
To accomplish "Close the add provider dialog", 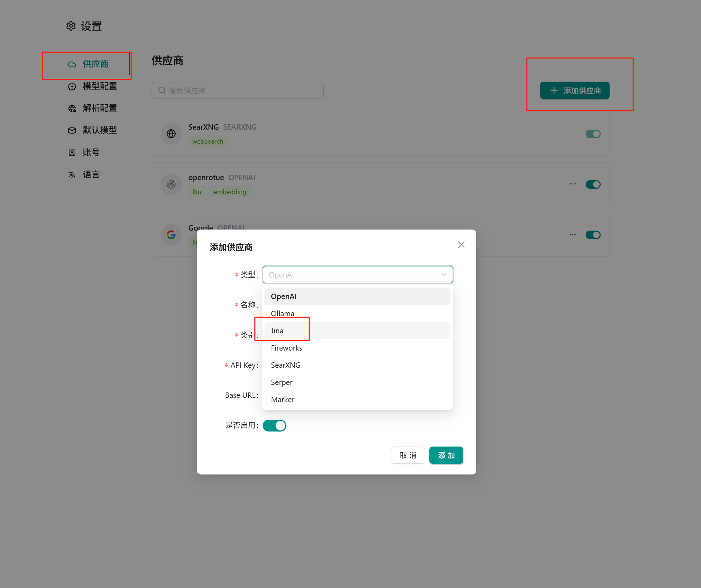I will (x=461, y=245).
